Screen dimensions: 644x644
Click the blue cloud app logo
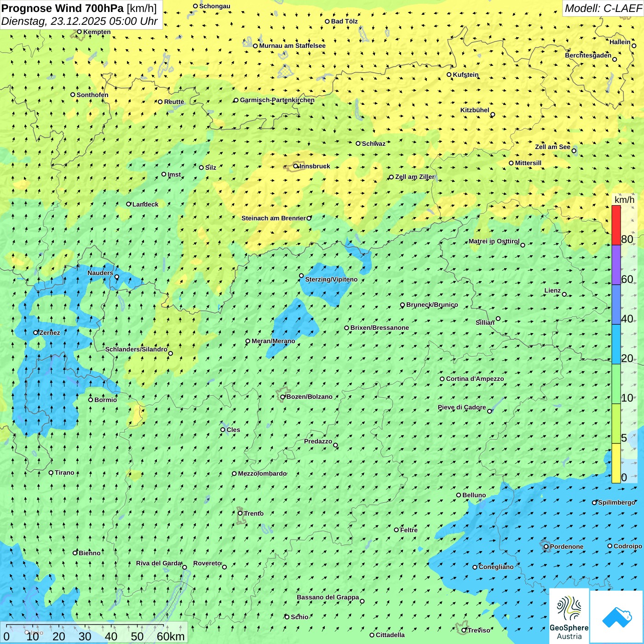[617, 617]
